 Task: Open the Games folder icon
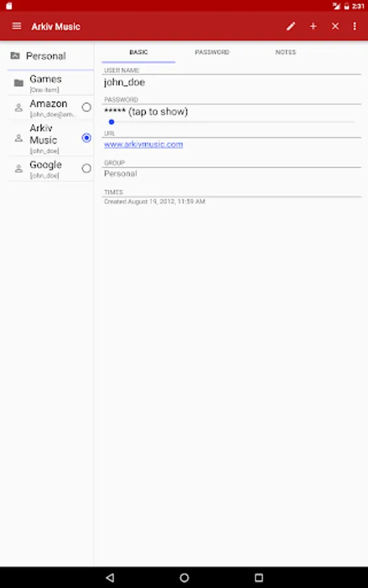[x=19, y=83]
